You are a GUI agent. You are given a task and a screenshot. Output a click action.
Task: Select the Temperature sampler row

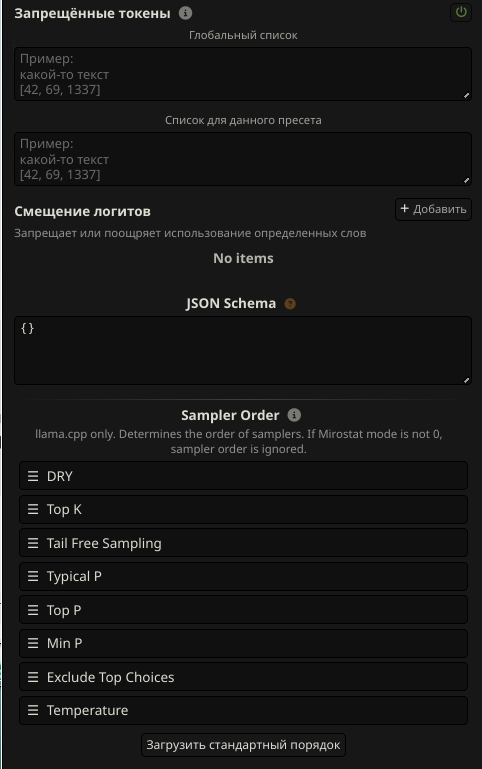[243, 710]
